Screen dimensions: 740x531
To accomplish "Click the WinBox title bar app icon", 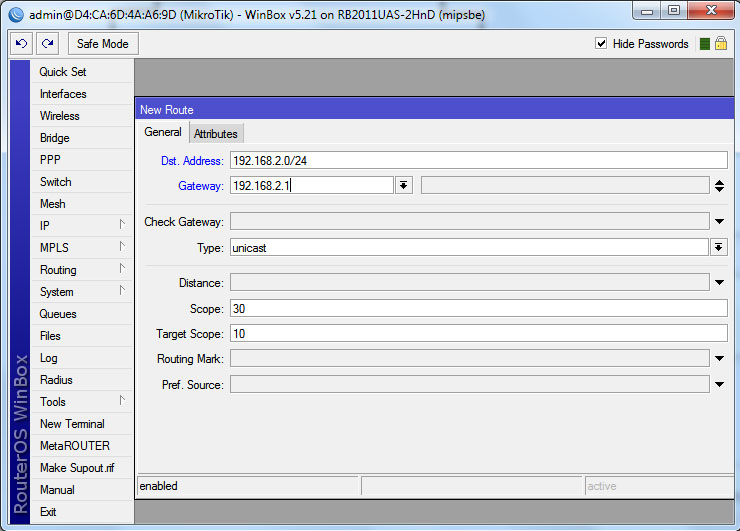I will [x=14, y=10].
